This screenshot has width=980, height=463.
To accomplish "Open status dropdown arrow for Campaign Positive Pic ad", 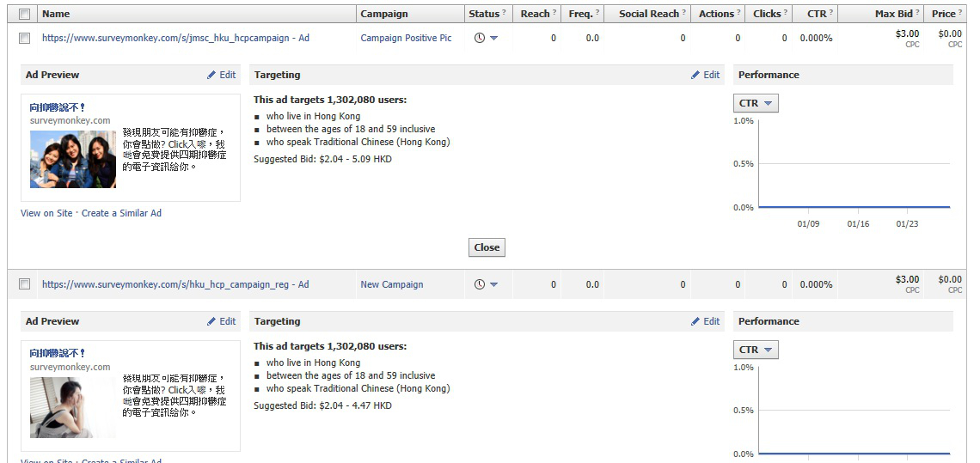I will coord(494,39).
